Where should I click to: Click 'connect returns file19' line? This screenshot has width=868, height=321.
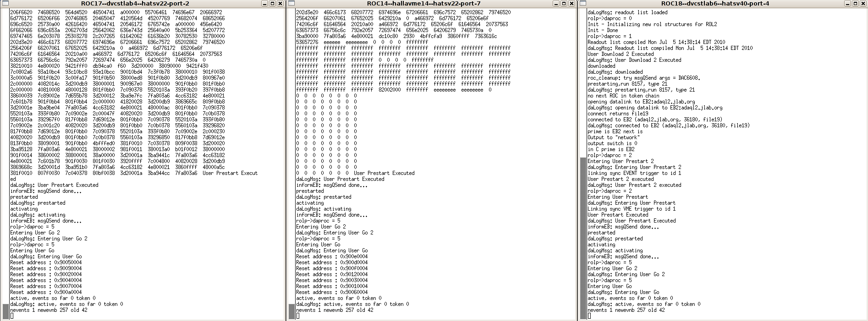[618, 114]
